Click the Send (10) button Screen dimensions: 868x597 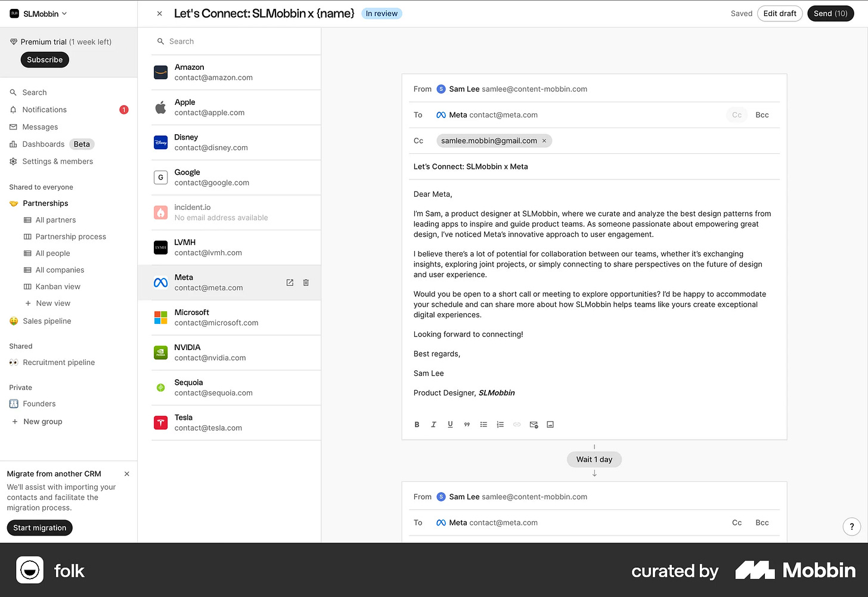pyautogui.click(x=830, y=14)
